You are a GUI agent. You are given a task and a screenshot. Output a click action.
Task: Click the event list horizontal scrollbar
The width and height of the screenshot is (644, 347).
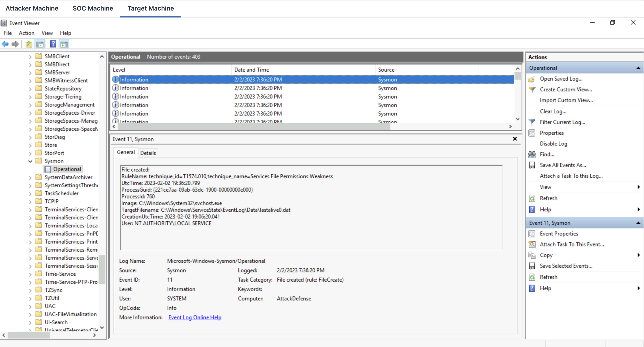click(254, 127)
